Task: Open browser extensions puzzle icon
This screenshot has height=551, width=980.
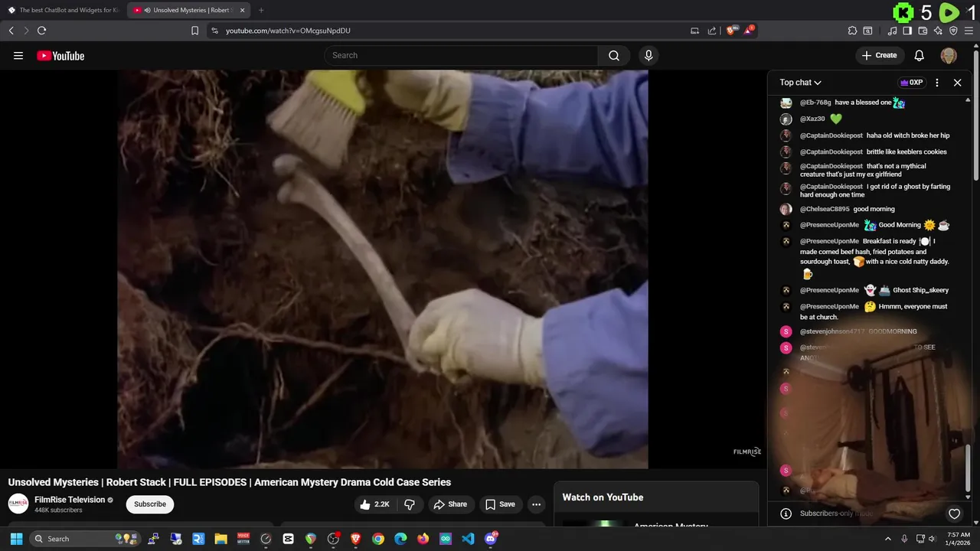Action: point(852,31)
